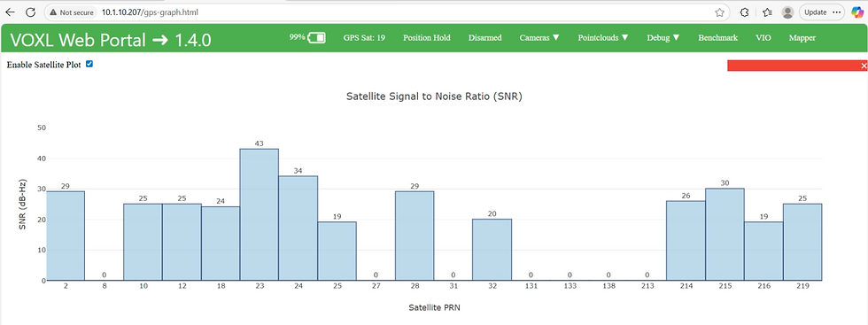Click the bar for satellite PRN 24
The height and width of the screenshot is (325, 868).
[x=298, y=228]
